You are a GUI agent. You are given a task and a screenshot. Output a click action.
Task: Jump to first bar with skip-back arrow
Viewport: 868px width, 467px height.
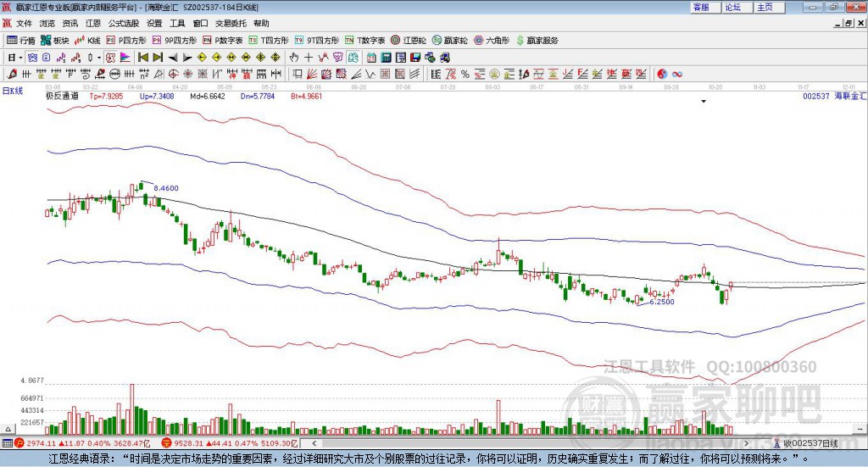point(142,57)
